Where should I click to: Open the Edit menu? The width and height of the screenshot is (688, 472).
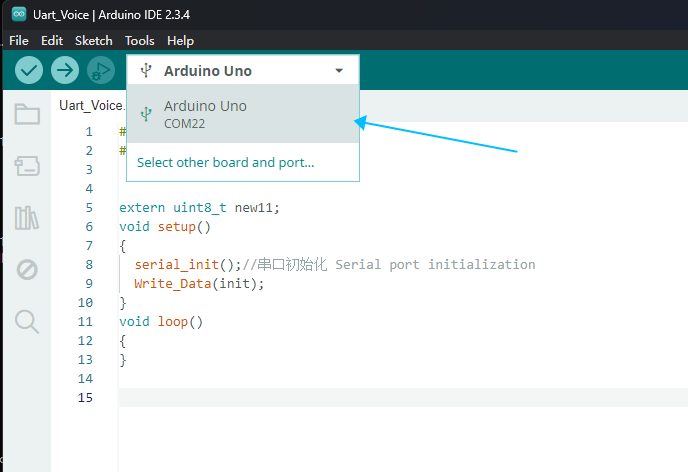pyautogui.click(x=52, y=41)
